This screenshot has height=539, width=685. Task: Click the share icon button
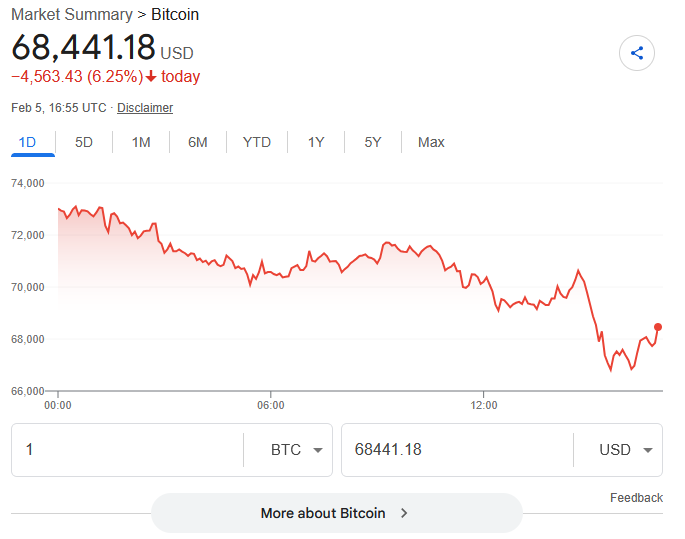click(x=637, y=53)
